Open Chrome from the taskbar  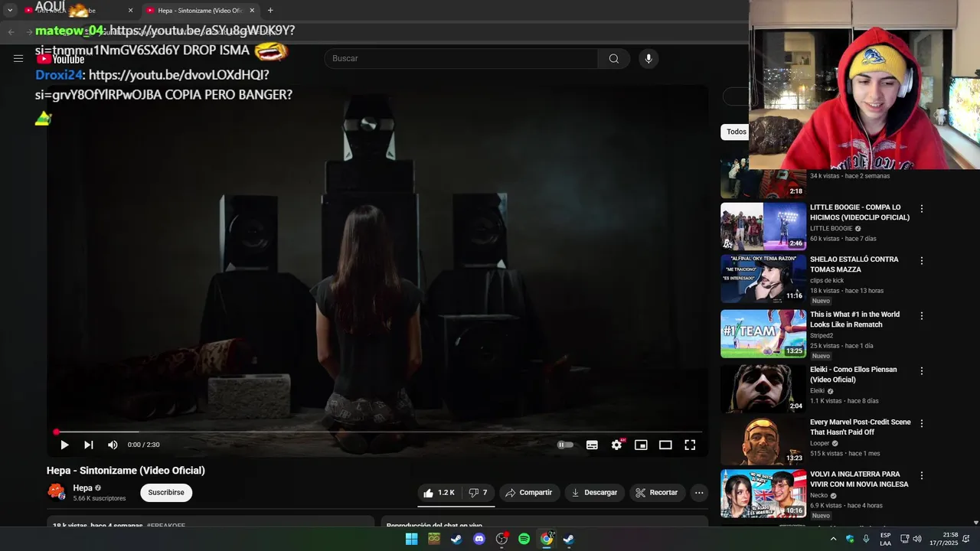pyautogui.click(x=547, y=539)
